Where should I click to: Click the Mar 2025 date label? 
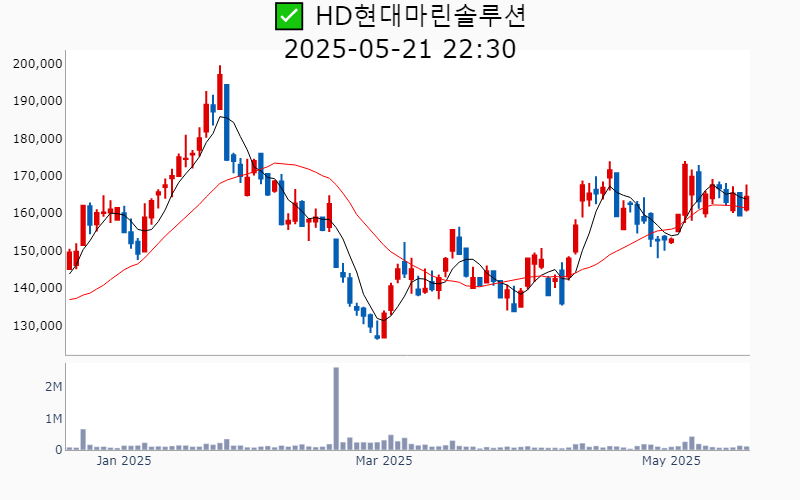(x=384, y=461)
